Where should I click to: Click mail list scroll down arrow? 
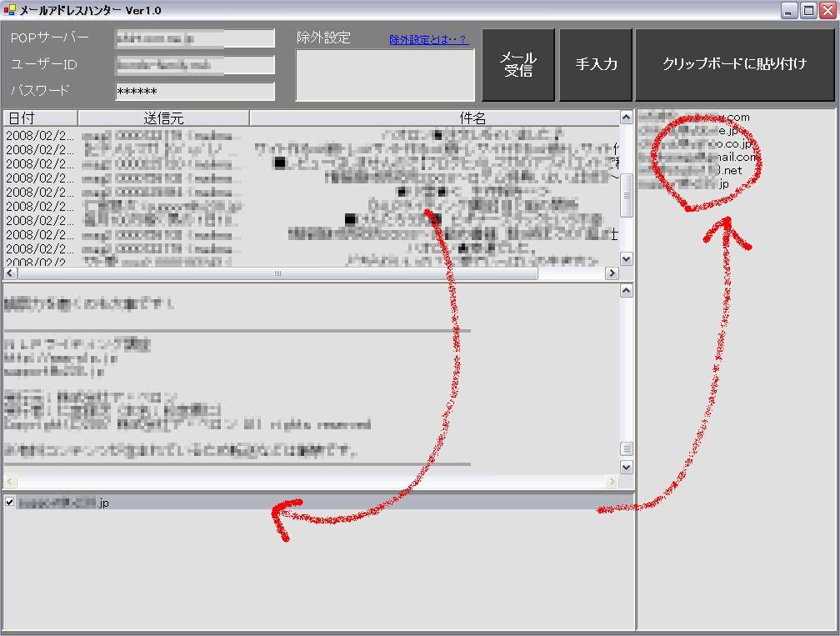coord(626,258)
